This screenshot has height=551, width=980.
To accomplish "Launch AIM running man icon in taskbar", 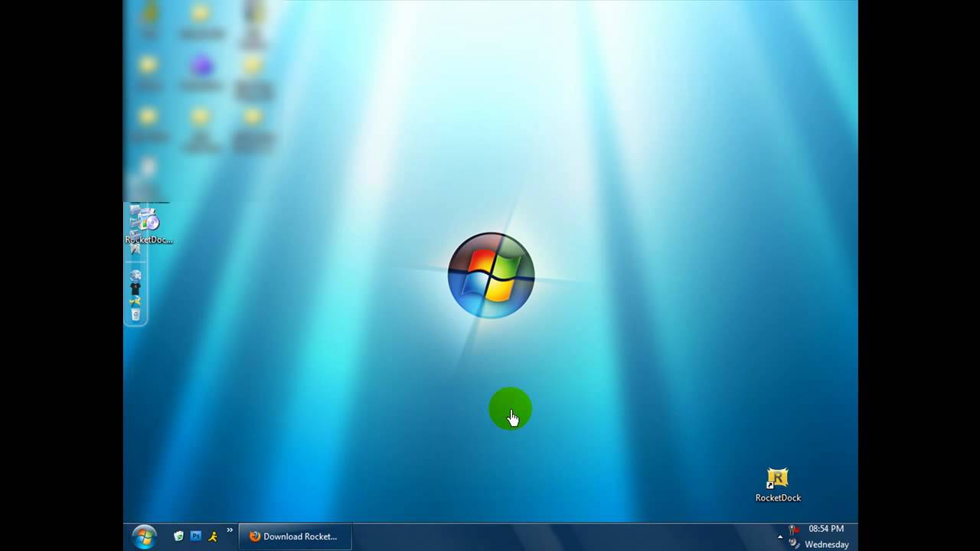I will 213,536.
